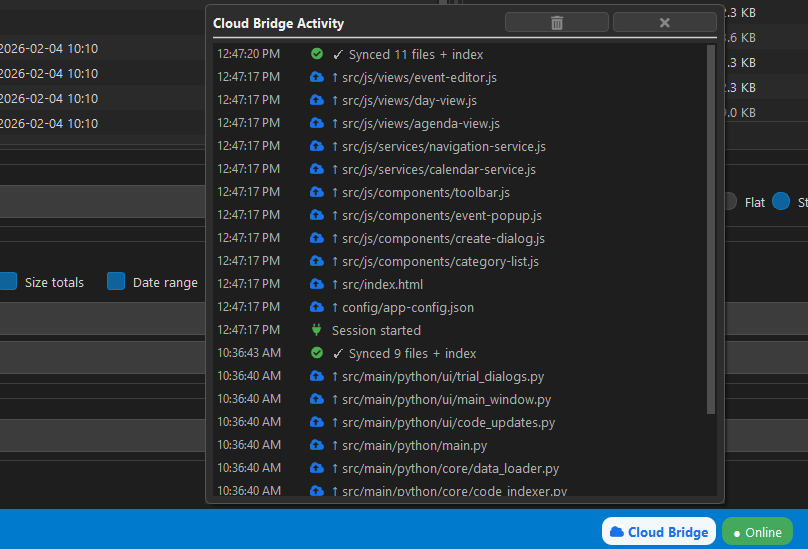808x549 pixels.
Task: Select the Synced 9 files + index entry
Action: click(460, 353)
